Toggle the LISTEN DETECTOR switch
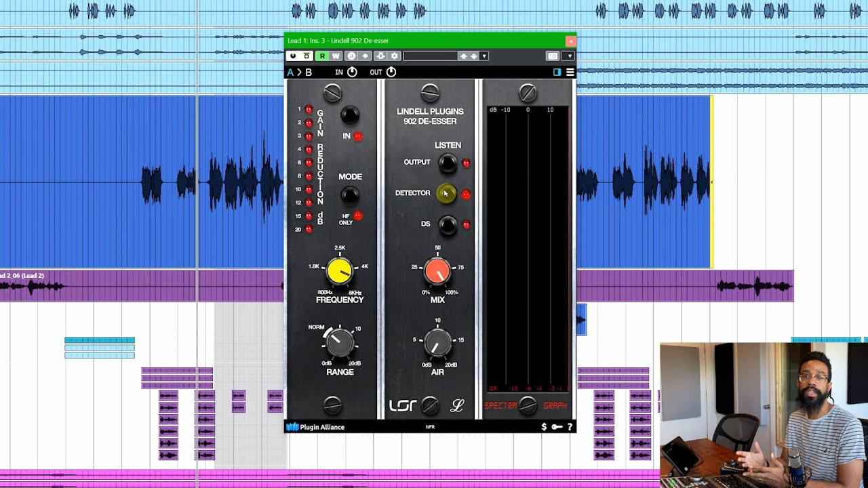868x488 pixels. [x=446, y=194]
